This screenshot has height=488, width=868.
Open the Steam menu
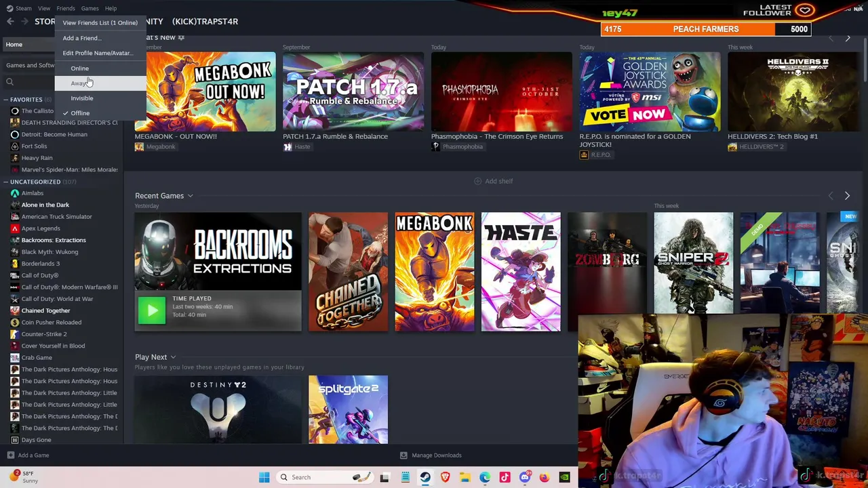click(24, 8)
